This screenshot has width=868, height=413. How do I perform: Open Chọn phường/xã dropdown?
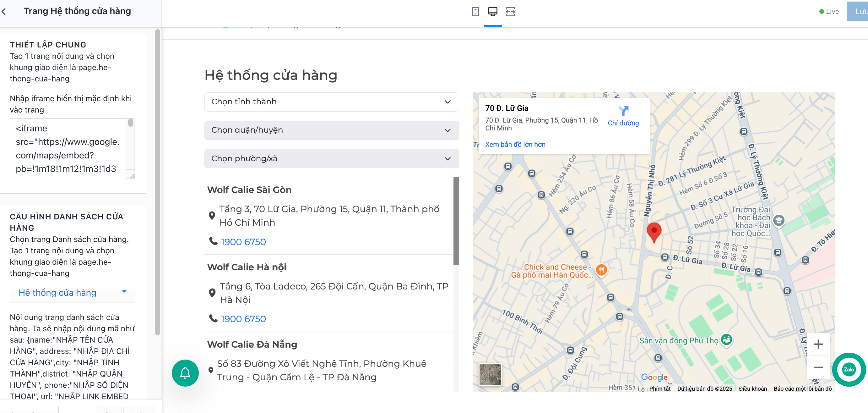point(332,158)
